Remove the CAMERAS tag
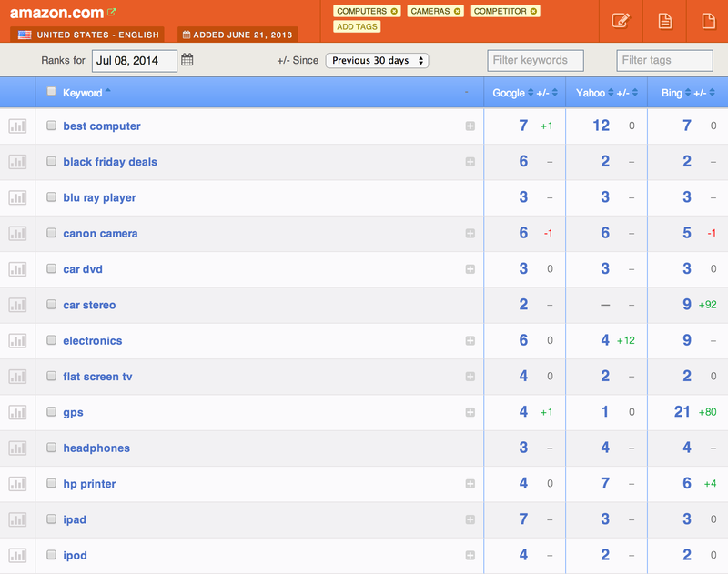 458,11
